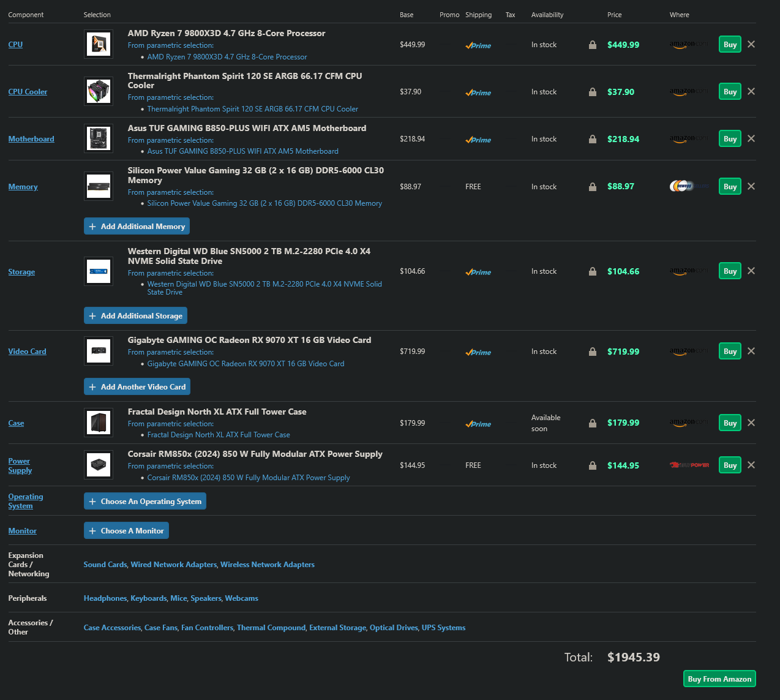
Task: Click Buy for the Fractal Design North XL
Action: pos(730,423)
